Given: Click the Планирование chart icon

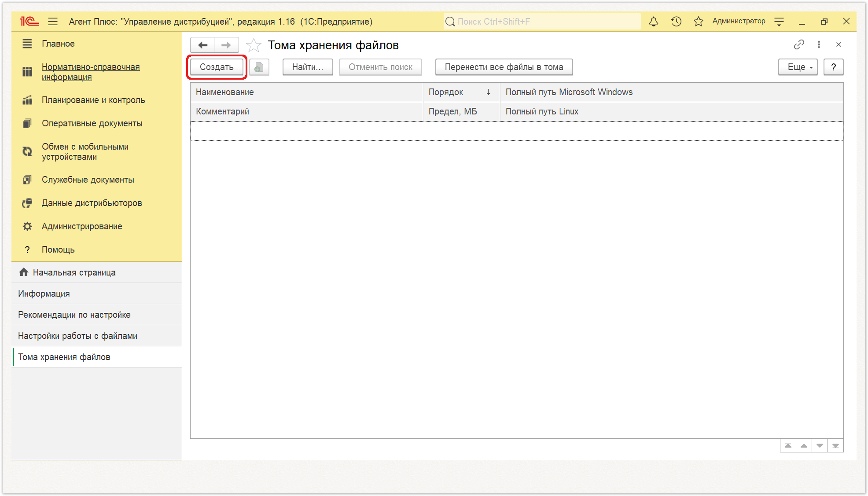Looking at the screenshot, I should pyautogui.click(x=27, y=100).
